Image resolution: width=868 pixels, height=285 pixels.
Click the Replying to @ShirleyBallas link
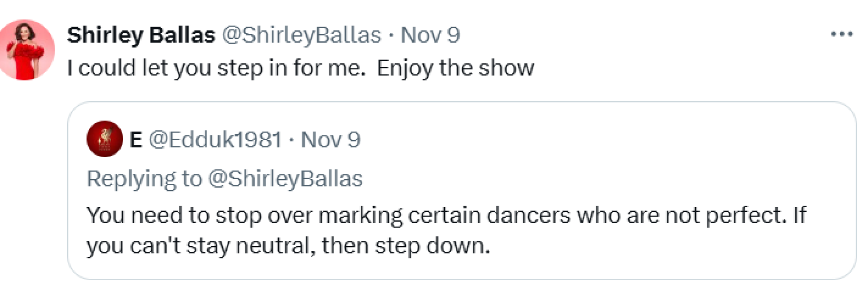[x=223, y=179]
